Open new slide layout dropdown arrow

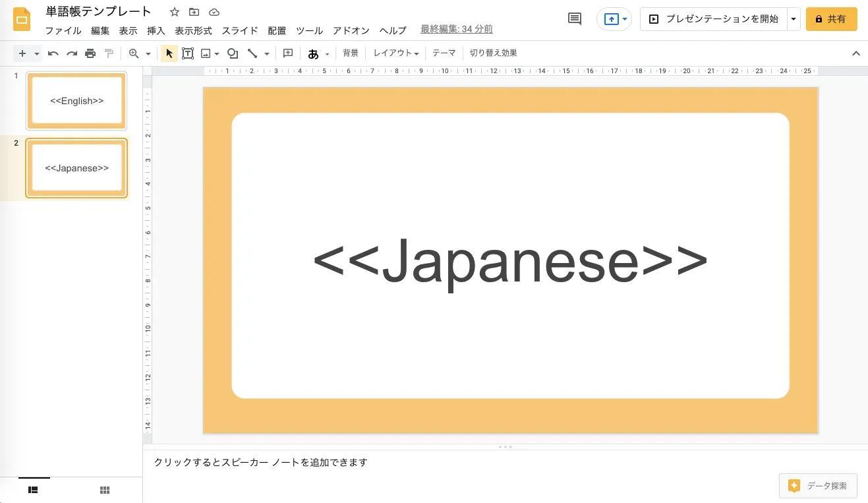point(37,54)
